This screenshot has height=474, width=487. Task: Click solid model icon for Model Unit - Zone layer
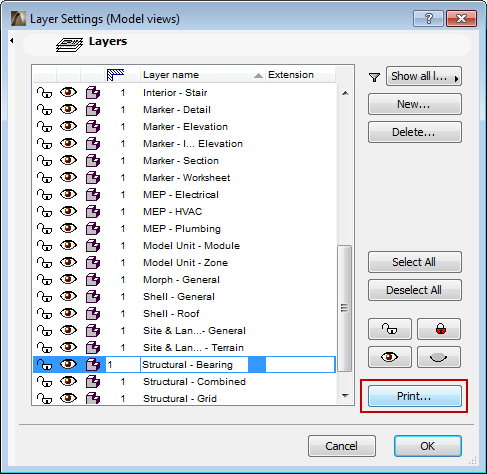(x=93, y=263)
